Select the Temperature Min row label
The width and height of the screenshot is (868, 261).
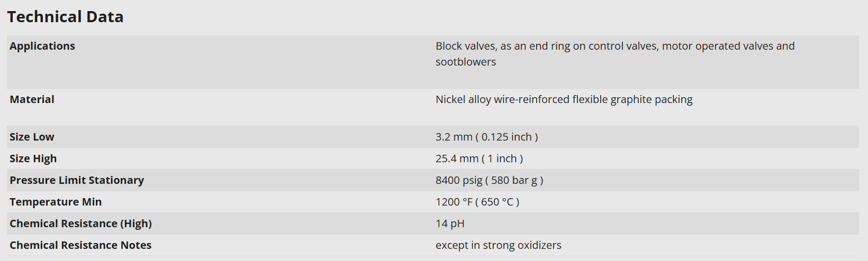pyautogui.click(x=56, y=202)
